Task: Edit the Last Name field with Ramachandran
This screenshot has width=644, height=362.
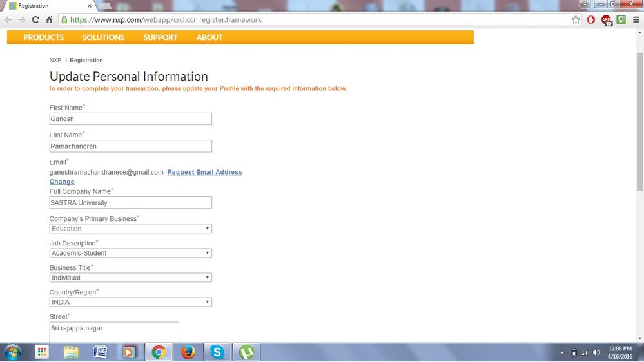Action: [x=131, y=146]
